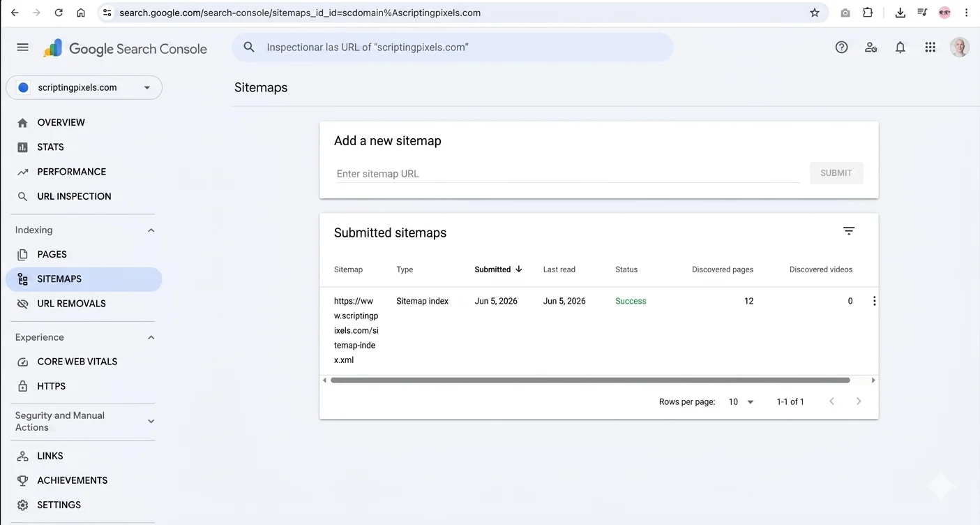Screen dimensions: 980x525
Task: Click the camera icon in browser toolbar
Action: point(845,13)
